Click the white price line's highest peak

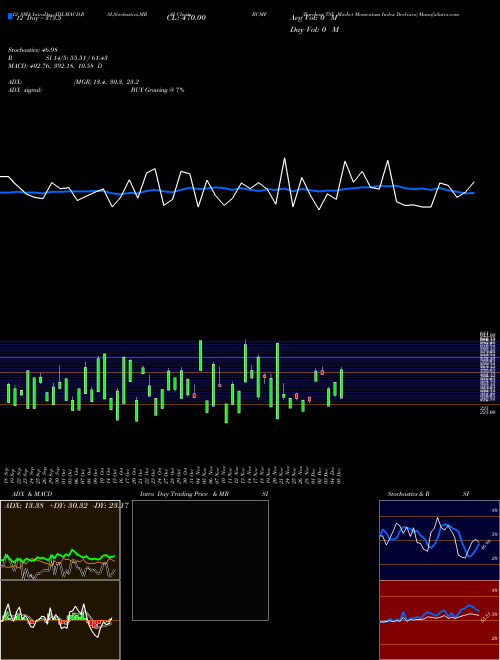[285, 159]
